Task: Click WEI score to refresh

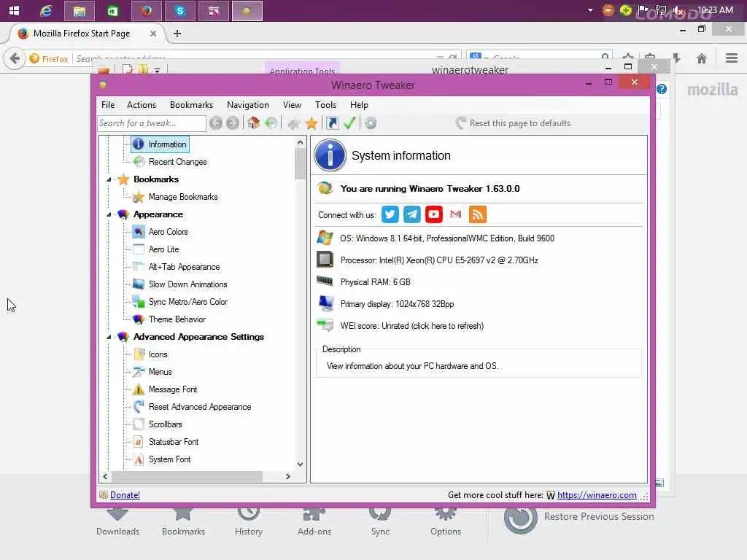Action: [x=411, y=326]
